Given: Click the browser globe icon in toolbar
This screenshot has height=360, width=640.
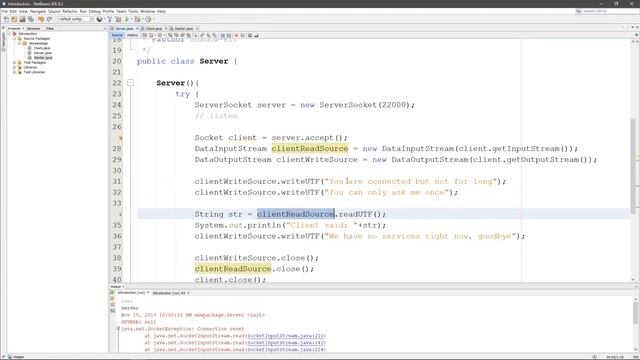Looking at the screenshot, I should pyautogui.click(x=99, y=19).
